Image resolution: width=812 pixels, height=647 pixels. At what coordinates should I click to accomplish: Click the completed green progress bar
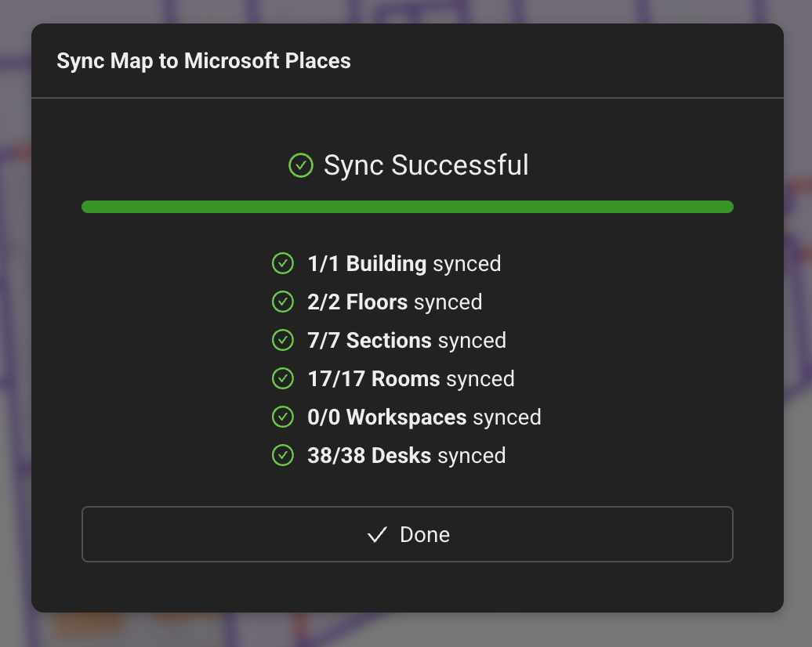click(407, 206)
